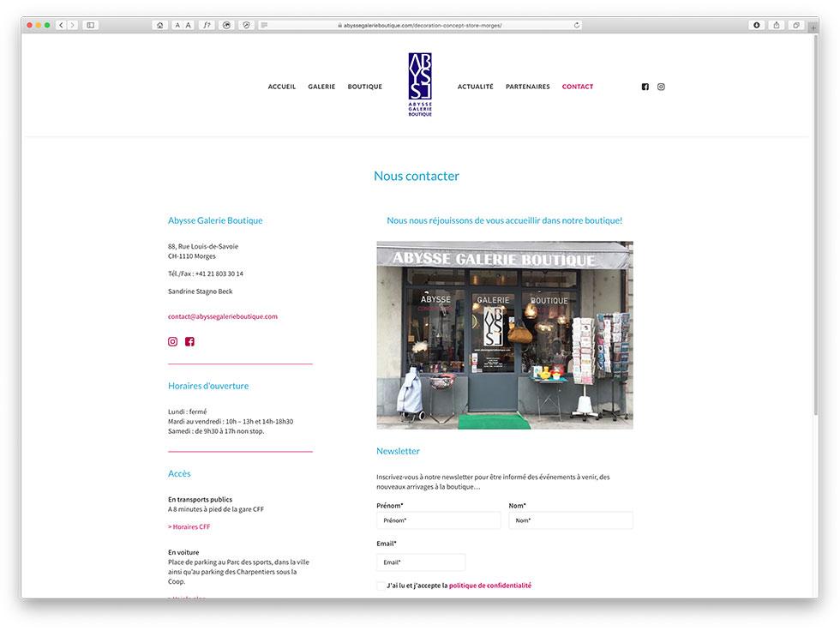
Task: Reload the page with refresh icon
Action: click(x=576, y=25)
